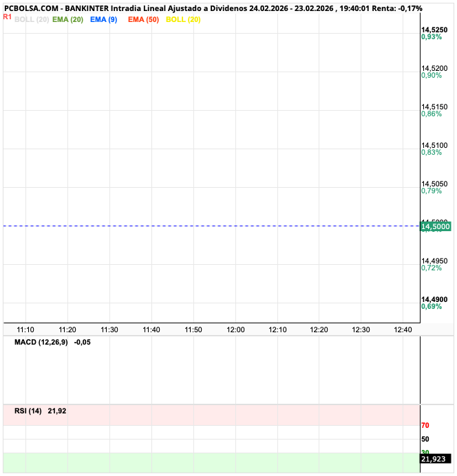Viewport: 457px width, 476px height.
Task: Click the blue dashed price line
Action: [206, 226]
